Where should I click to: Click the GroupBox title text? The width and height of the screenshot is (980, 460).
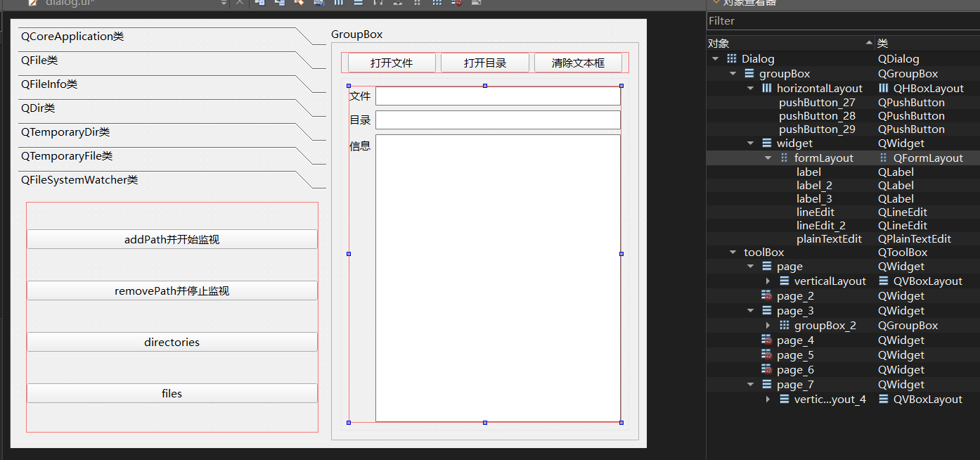pos(357,34)
